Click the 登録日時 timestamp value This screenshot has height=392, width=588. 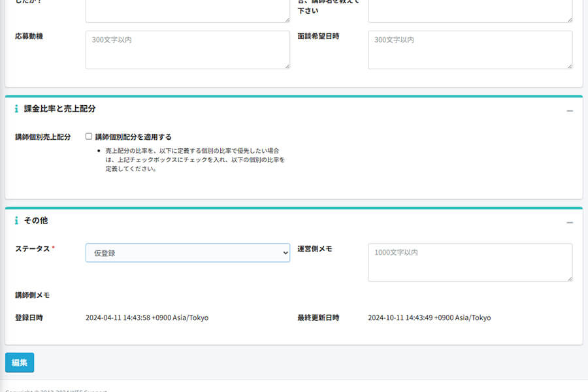coord(147,318)
